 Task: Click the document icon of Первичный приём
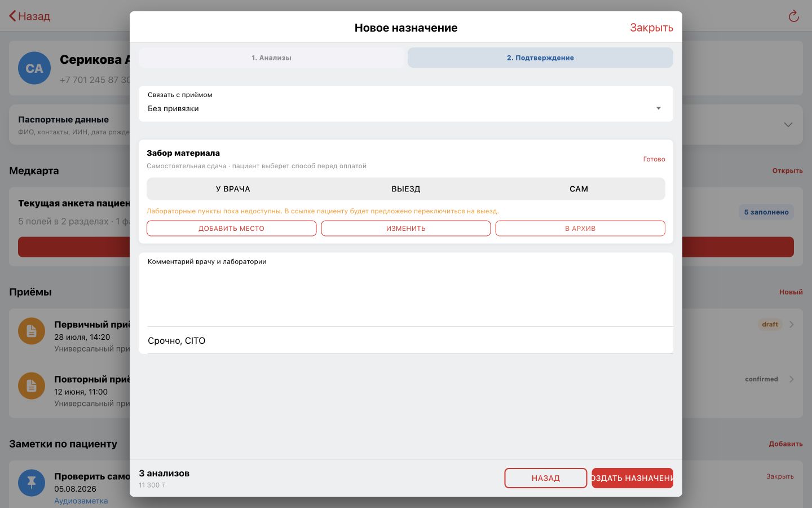pyautogui.click(x=32, y=331)
